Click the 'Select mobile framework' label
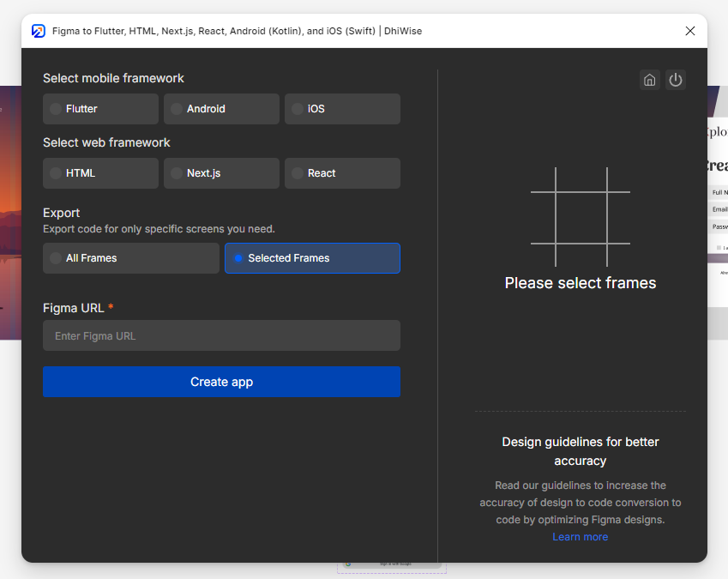The height and width of the screenshot is (579, 728). [113, 78]
